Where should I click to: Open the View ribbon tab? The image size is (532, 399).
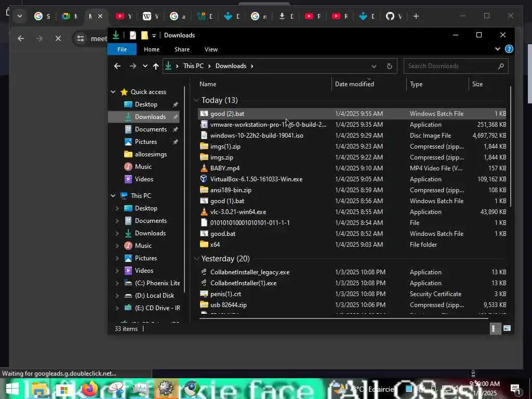(211, 49)
